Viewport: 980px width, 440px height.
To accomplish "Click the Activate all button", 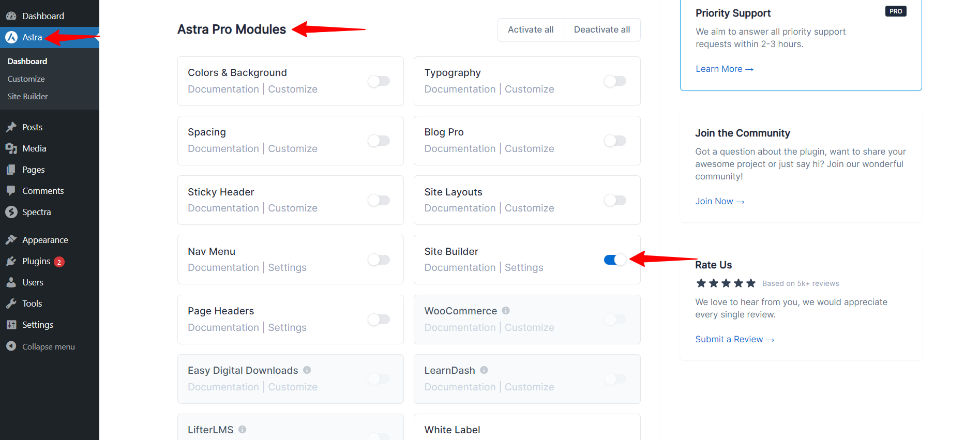I will pyautogui.click(x=531, y=29).
